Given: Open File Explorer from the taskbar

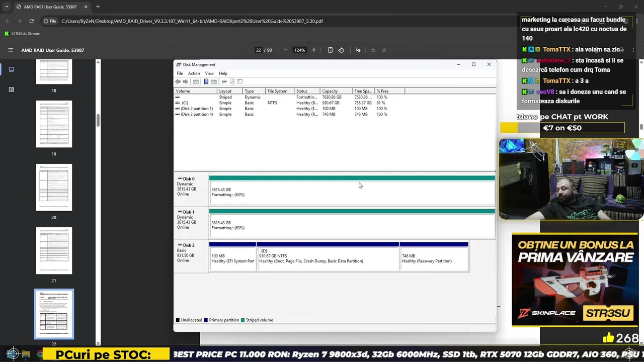Looking at the screenshot, I should [x=26, y=354].
